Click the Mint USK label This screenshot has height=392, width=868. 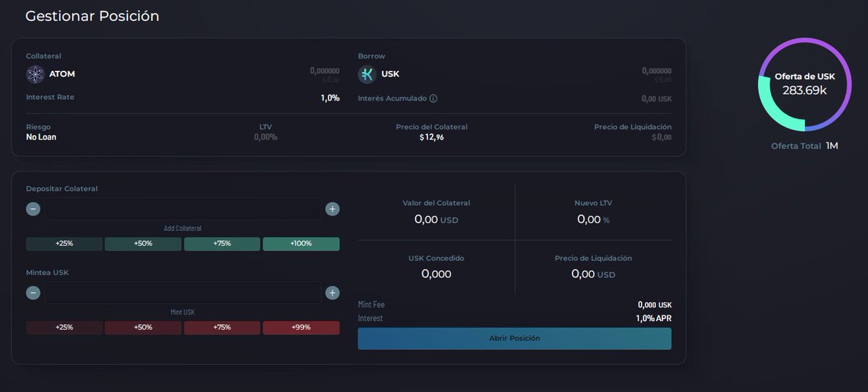(182, 312)
